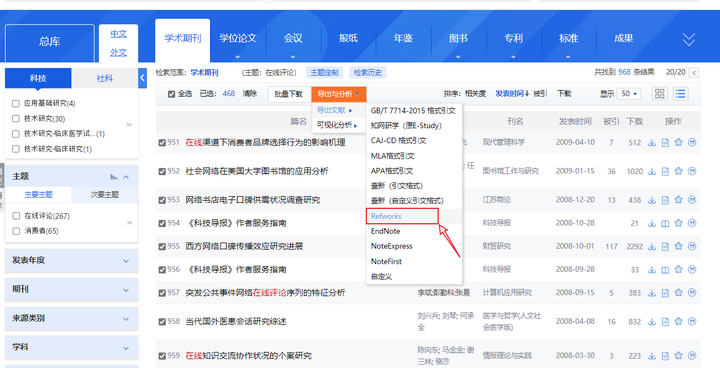Choose NoteExpress export format
This screenshot has height=368, width=720.
pos(392,246)
